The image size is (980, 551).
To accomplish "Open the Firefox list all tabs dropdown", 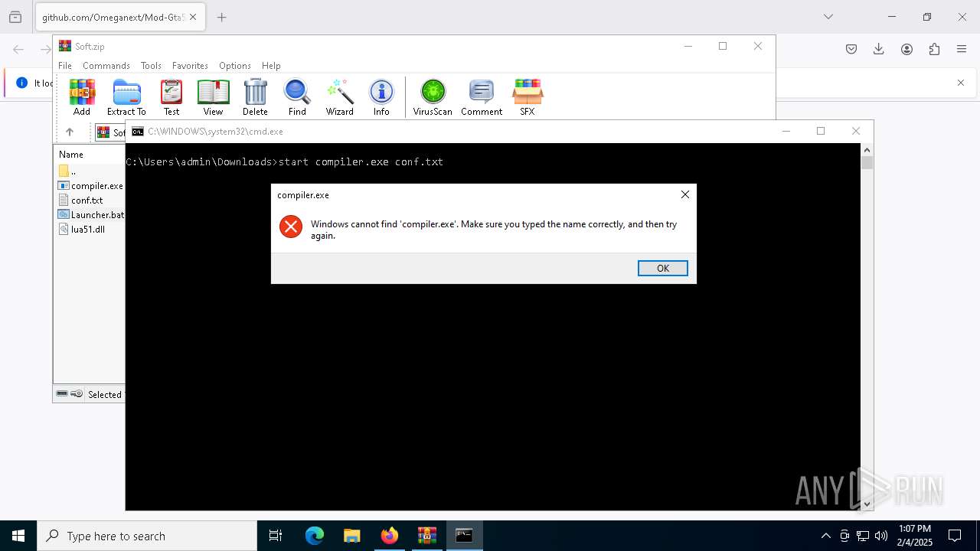I will pos(828,17).
